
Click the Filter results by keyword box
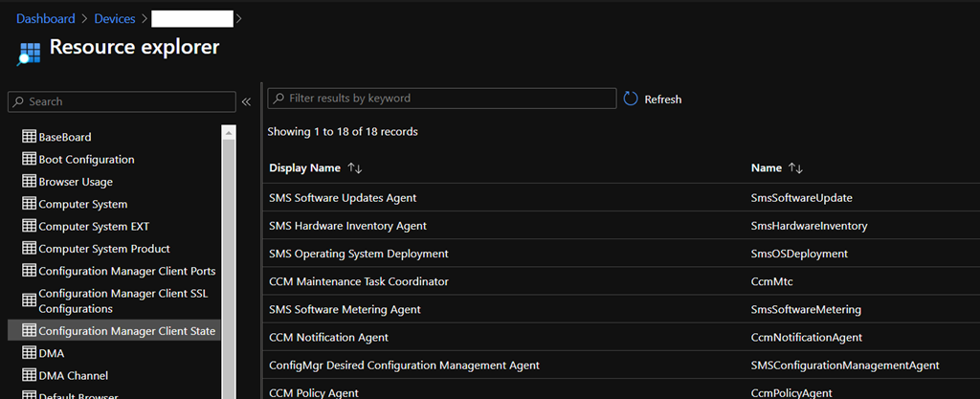pos(450,99)
